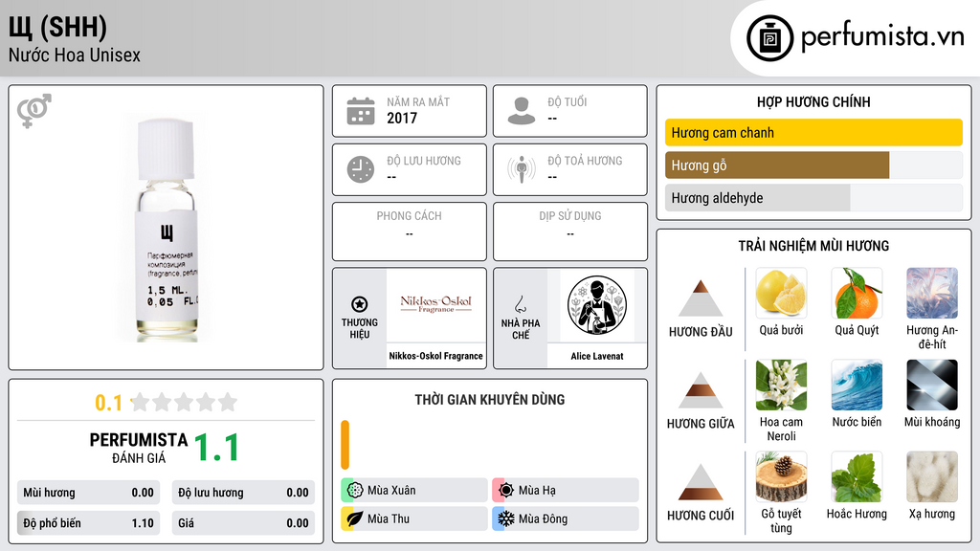Click the orange 0.1 rating number
980x551 pixels.
point(109,403)
